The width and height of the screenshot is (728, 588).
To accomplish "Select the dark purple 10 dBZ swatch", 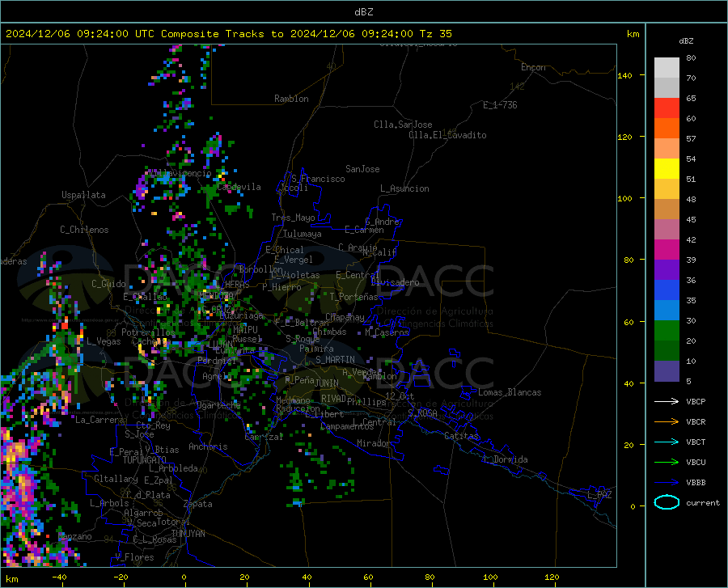I will [667, 370].
